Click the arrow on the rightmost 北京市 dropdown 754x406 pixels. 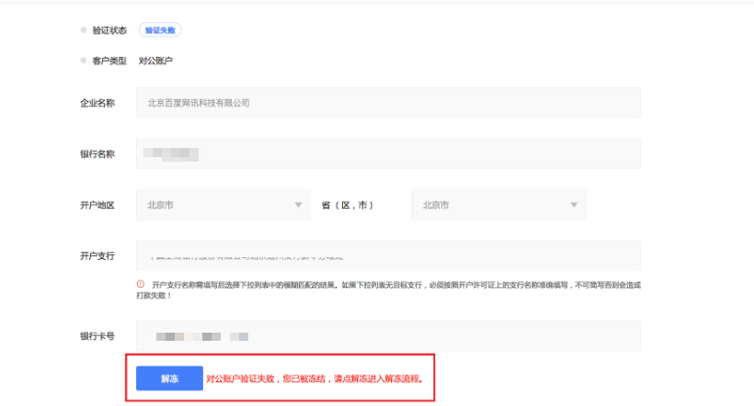click(x=574, y=205)
